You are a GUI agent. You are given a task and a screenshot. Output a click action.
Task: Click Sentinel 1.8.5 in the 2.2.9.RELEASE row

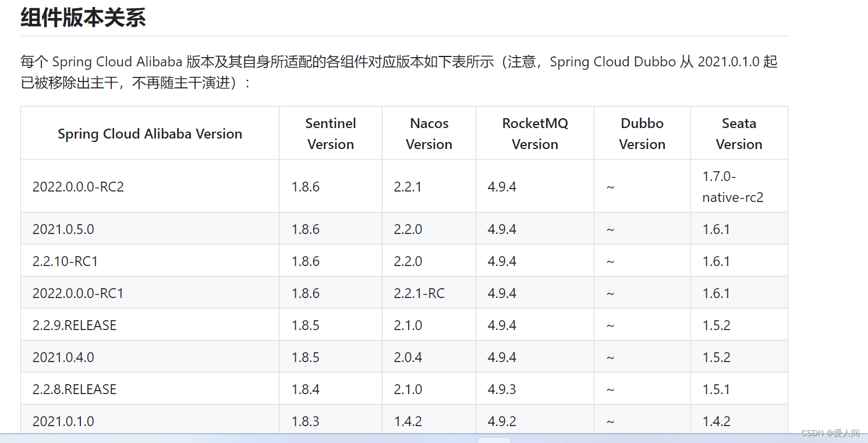331,325
